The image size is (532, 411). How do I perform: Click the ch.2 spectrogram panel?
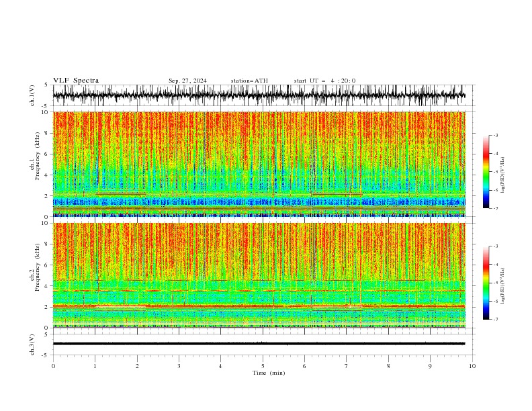point(259,275)
